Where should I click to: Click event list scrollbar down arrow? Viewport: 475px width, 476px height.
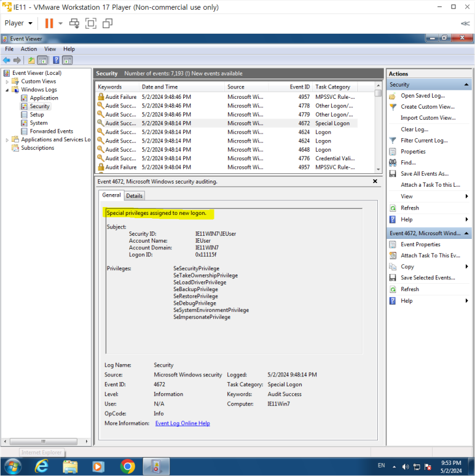378,170
